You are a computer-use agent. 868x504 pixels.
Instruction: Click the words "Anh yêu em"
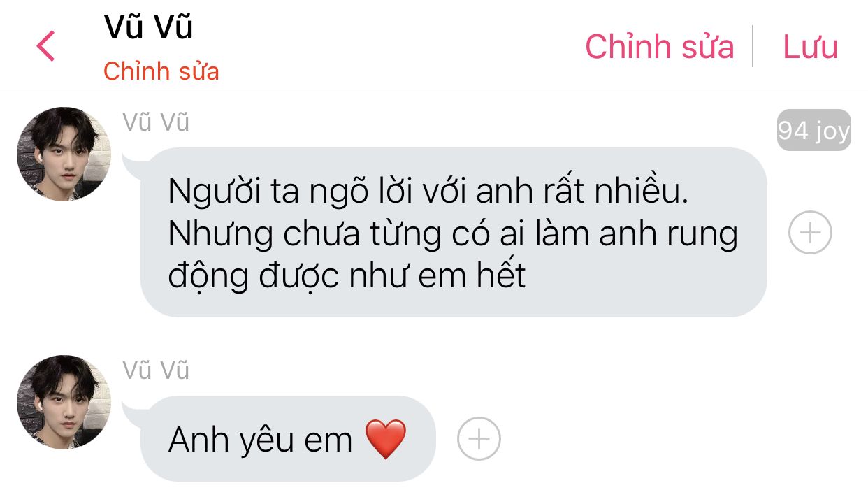[260, 440]
